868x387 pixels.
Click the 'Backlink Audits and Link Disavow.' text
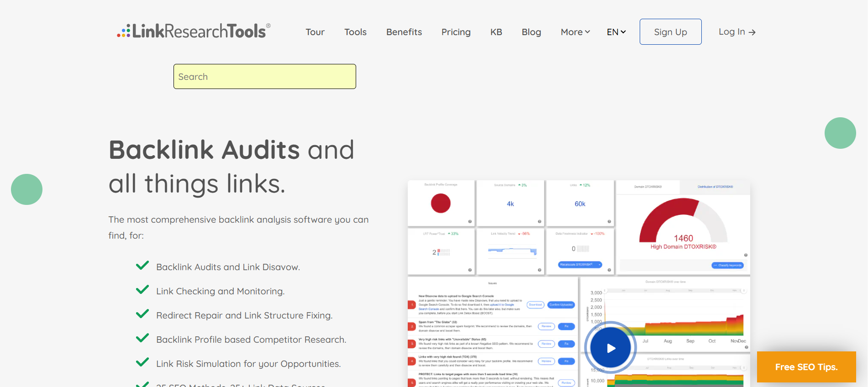point(228,267)
